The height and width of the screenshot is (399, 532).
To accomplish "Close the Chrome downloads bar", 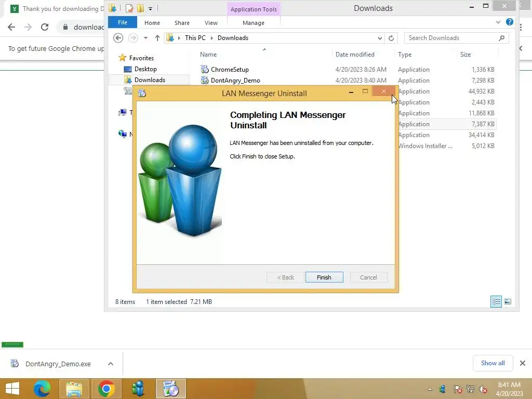I will [523, 363].
